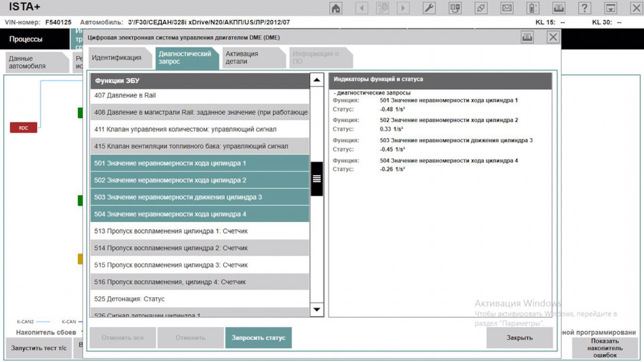Select row 408 Давление в магистрали Rail

(x=200, y=112)
